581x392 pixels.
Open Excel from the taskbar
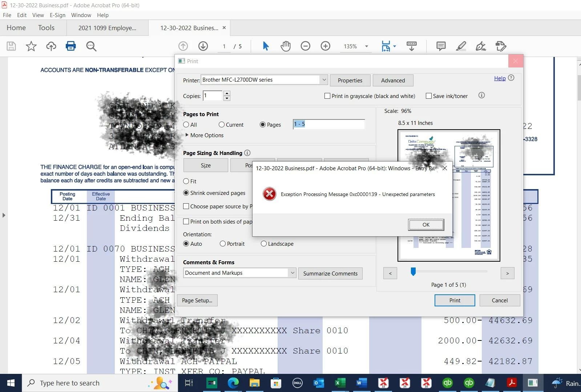340,383
